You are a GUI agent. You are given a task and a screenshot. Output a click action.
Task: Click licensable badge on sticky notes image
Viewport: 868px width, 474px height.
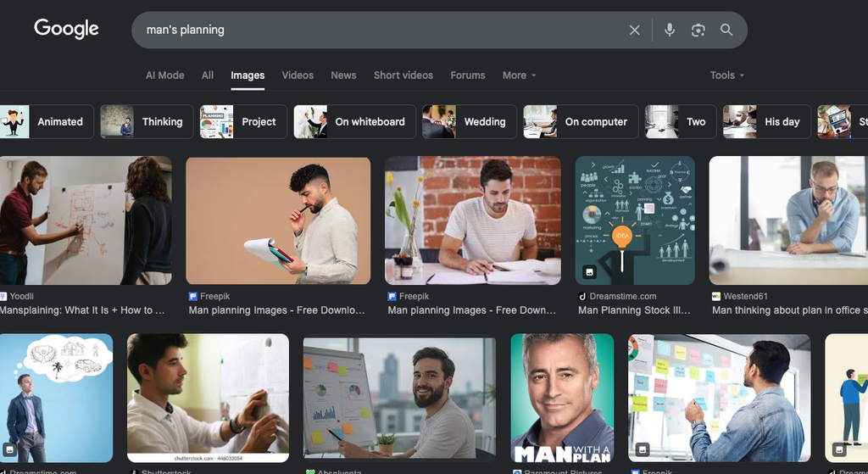643,449
